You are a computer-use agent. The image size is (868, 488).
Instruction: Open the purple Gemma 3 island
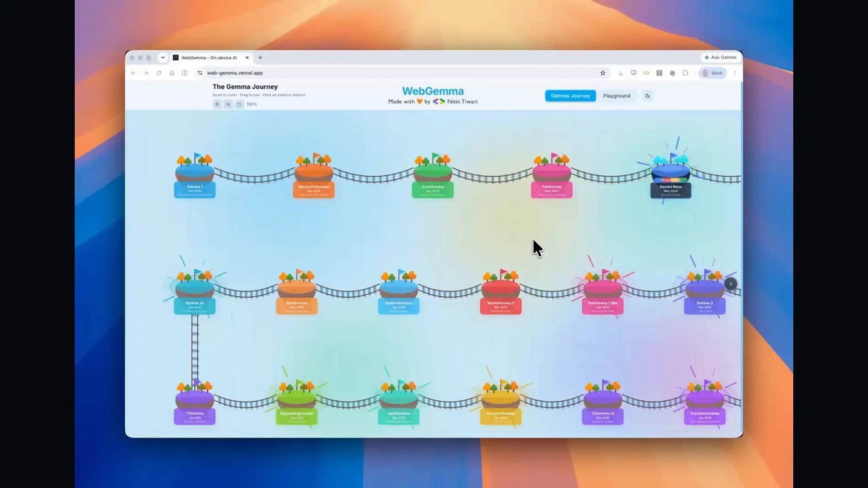click(x=705, y=292)
